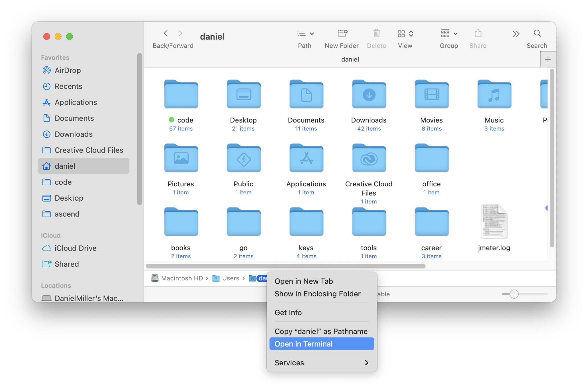Click the New Folder toolbar icon
The height and width of the screenshot is (387, 588).
pos(342,34)
